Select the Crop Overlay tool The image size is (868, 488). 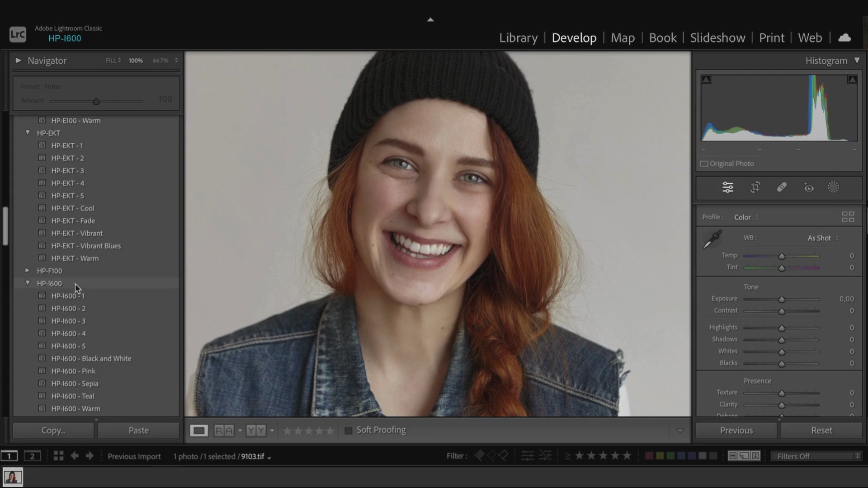[x=755, y=188]
